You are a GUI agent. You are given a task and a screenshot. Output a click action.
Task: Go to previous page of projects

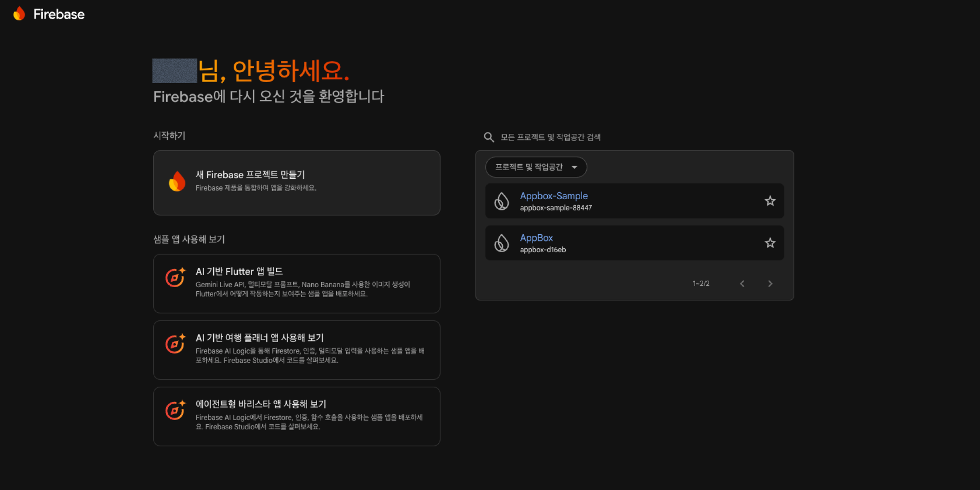click(742, 284)
